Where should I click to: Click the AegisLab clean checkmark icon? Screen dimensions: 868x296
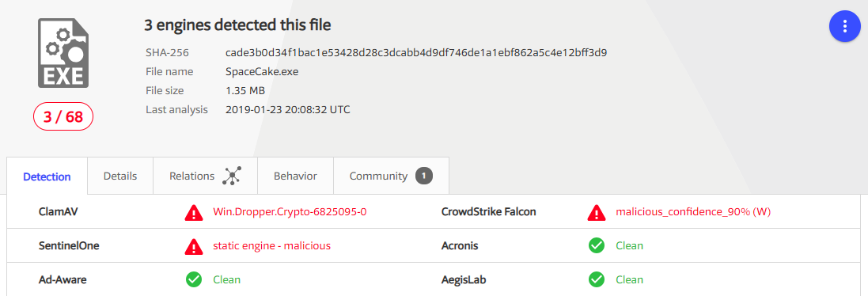point(596,279)
